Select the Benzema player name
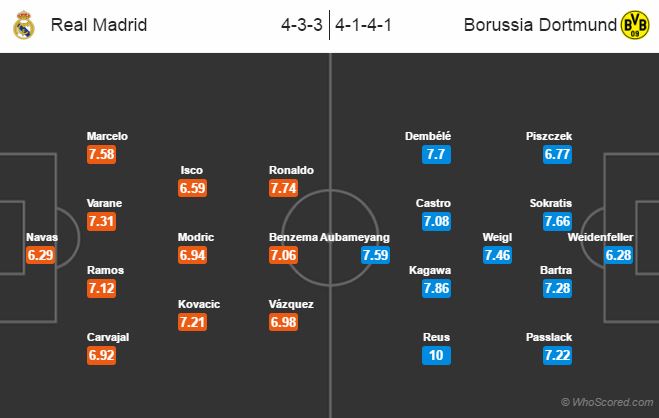659x418 pixels. pyautogui.click(x=293, y=237)
